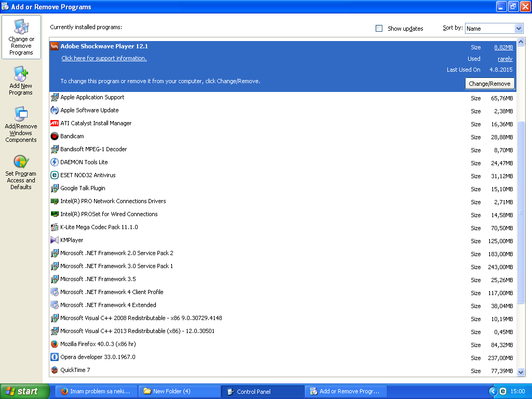The width and height of the screenshot is (532, 399).
Task: Click scrollbar up arrow in programs list
Action: coord(521,42)
